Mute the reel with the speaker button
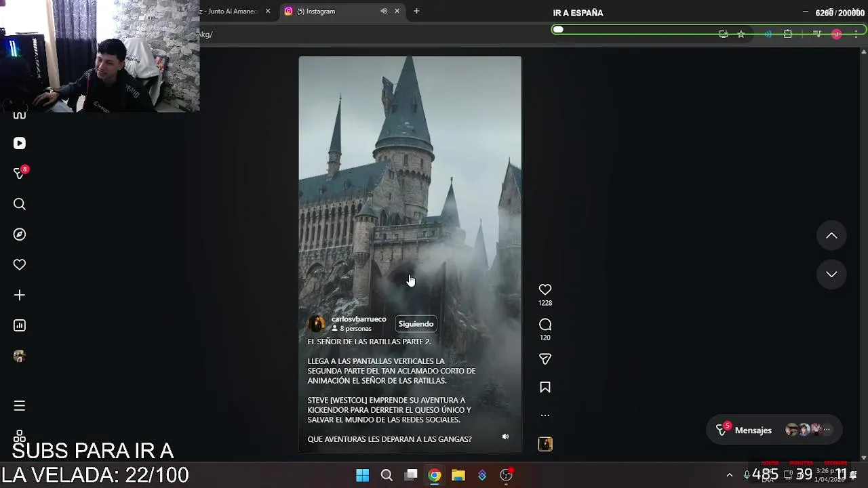The width and height of the screenshot is (868, 488). click(505, 436)
